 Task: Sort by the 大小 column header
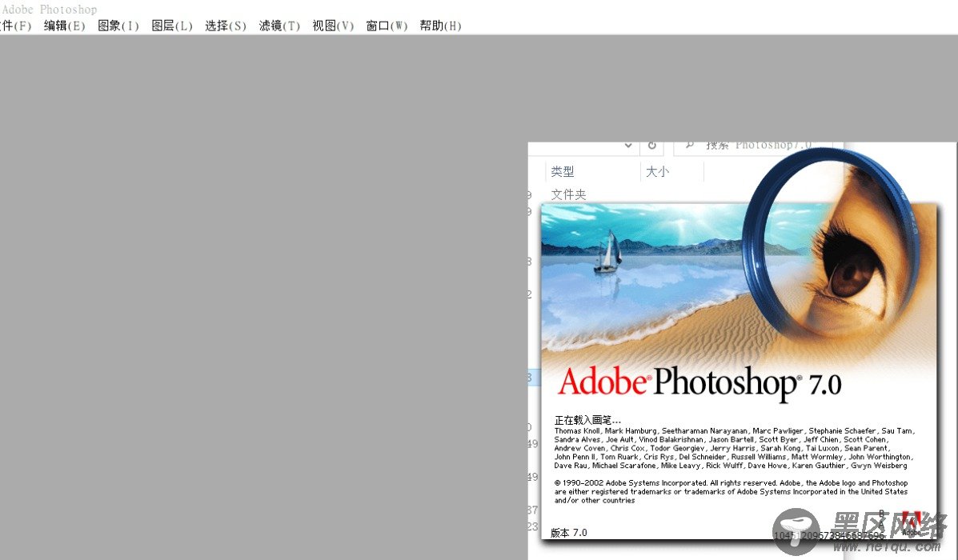coord(657,172)
